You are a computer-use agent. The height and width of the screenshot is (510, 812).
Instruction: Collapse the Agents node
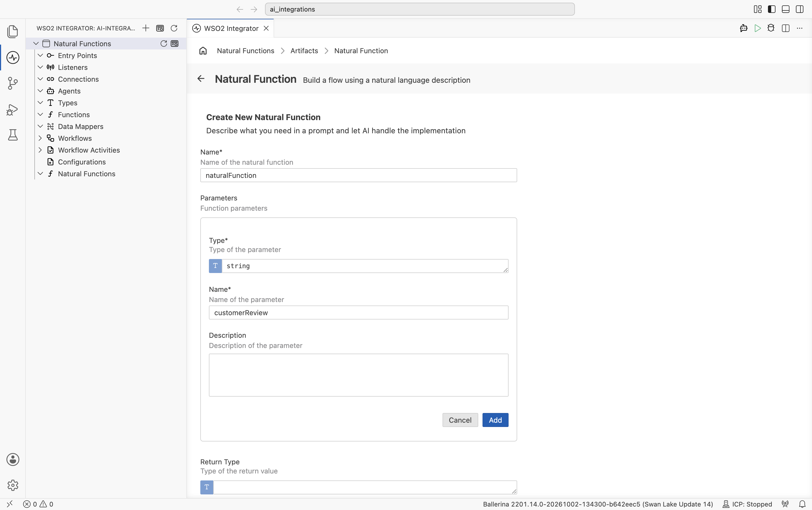[x=40, y=91]
